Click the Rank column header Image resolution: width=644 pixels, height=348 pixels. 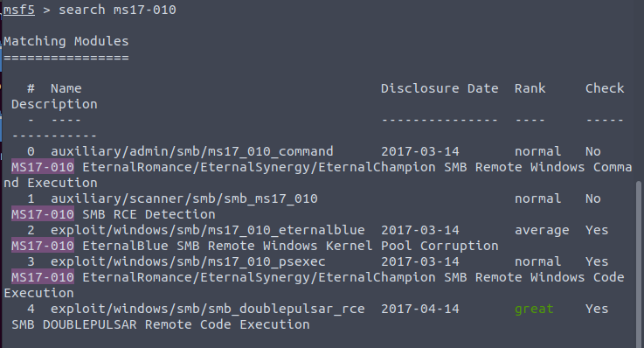[530, 88]
